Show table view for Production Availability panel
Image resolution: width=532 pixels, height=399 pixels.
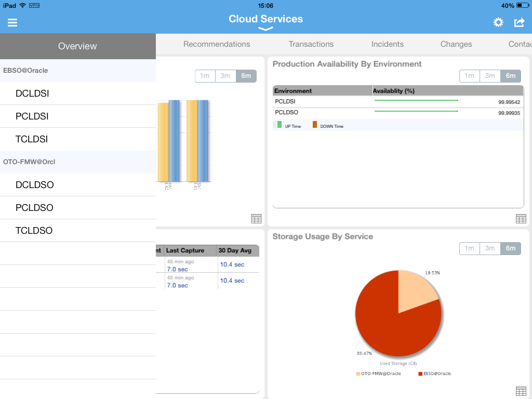(x=521, y=219)
